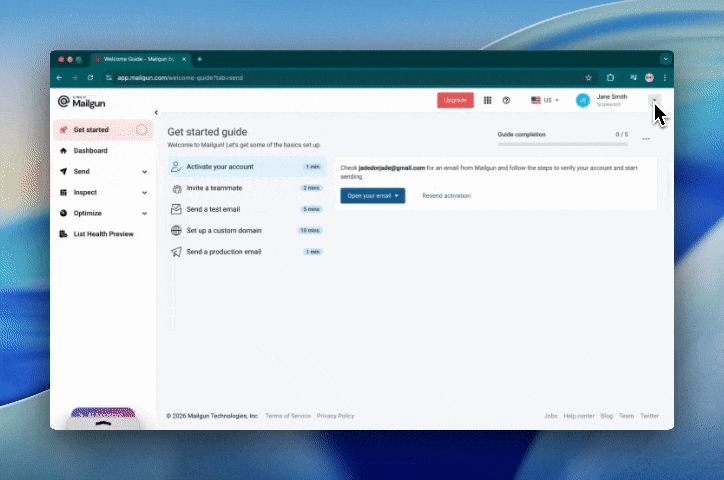Open Privacy Policy link
Viewport: 724px width, 480px height.
point(335,416)
